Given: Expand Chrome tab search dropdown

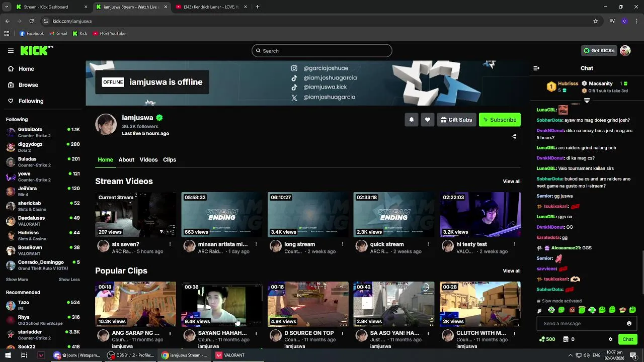Looking at the screenshot, I should click(x=7, y=7).
